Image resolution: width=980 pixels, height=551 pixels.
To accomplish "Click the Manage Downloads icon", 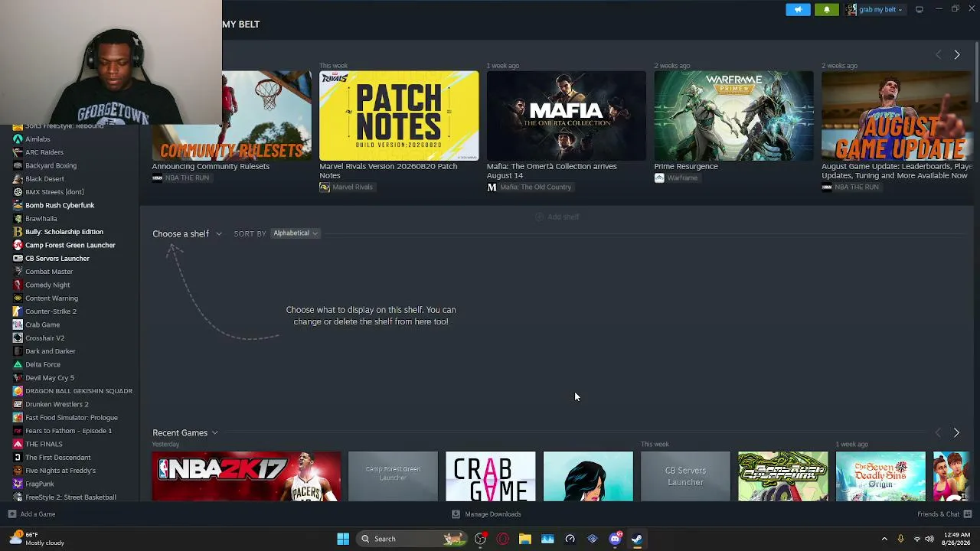I will coord(456,514).
